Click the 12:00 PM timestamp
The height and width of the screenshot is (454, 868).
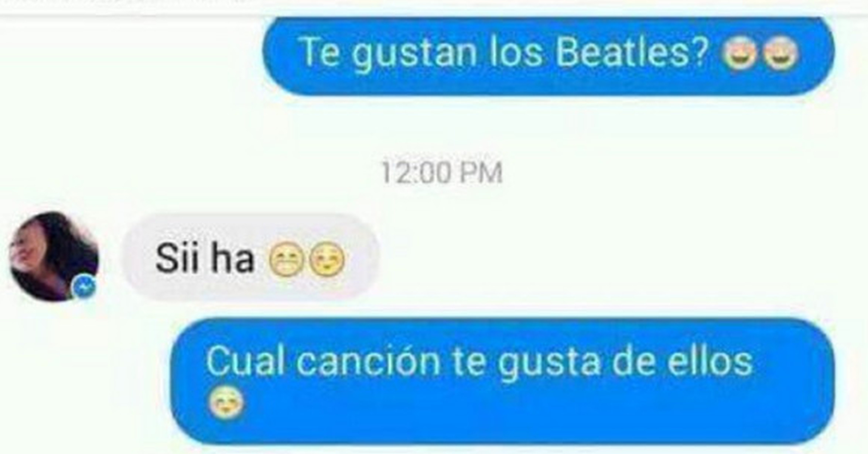pyautogui.click(x=441, y=172)
